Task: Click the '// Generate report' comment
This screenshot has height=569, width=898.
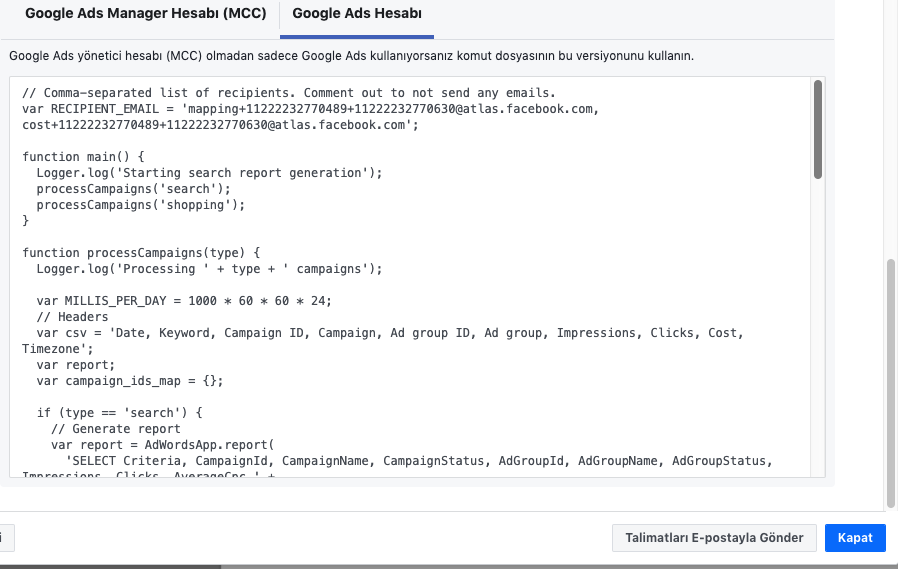Action: click(x=116, y=429)
